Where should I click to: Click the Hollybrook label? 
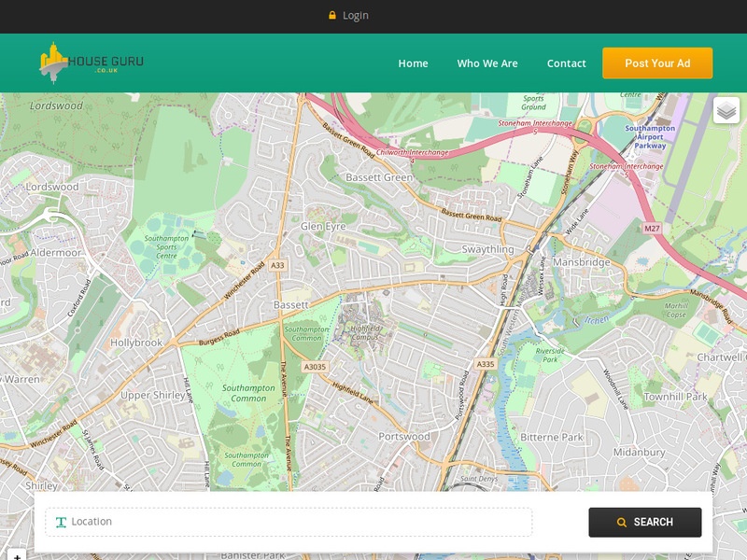tap(136, 343)
